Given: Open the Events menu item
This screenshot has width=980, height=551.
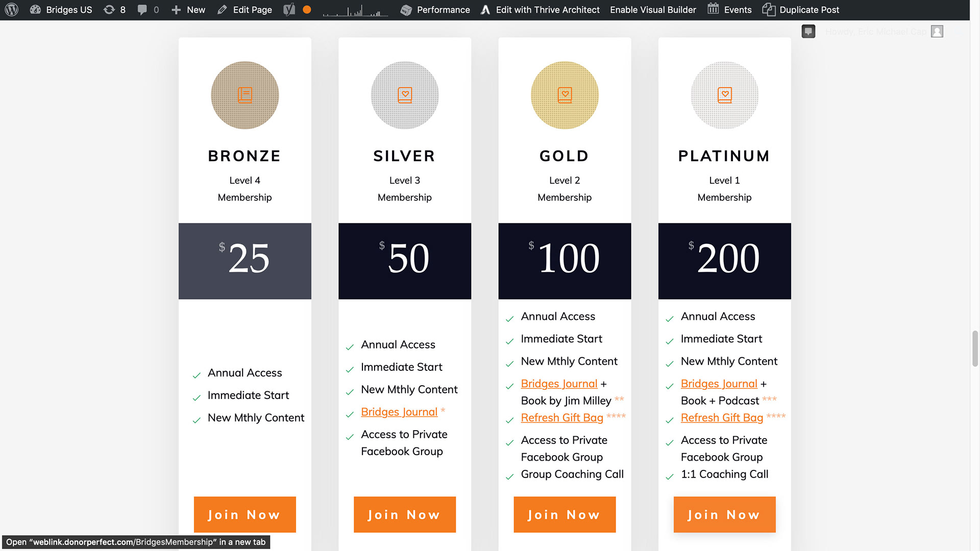Looking at the screenshot, I should coord(729,10).
